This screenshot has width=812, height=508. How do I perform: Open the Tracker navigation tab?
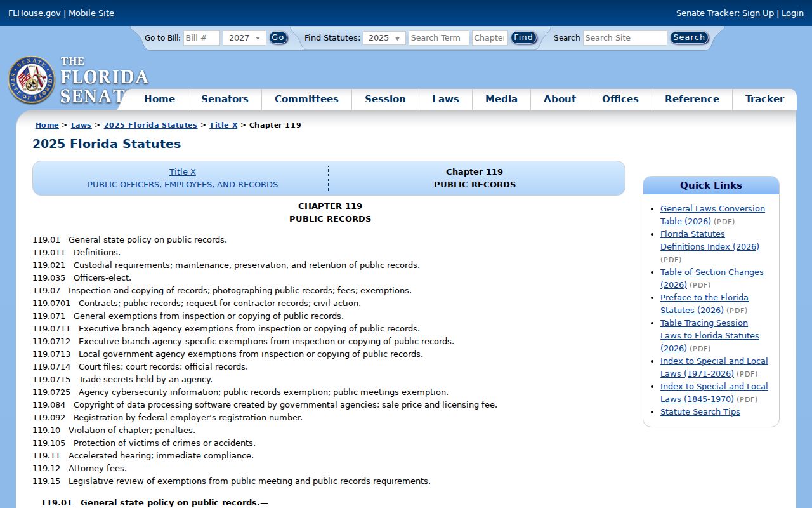point(764,99)
